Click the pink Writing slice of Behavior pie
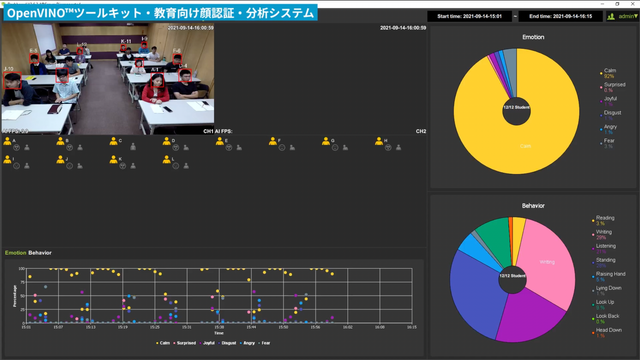This screenshot has width=640, height=360. pyautogui.click(x=547, y=261)
